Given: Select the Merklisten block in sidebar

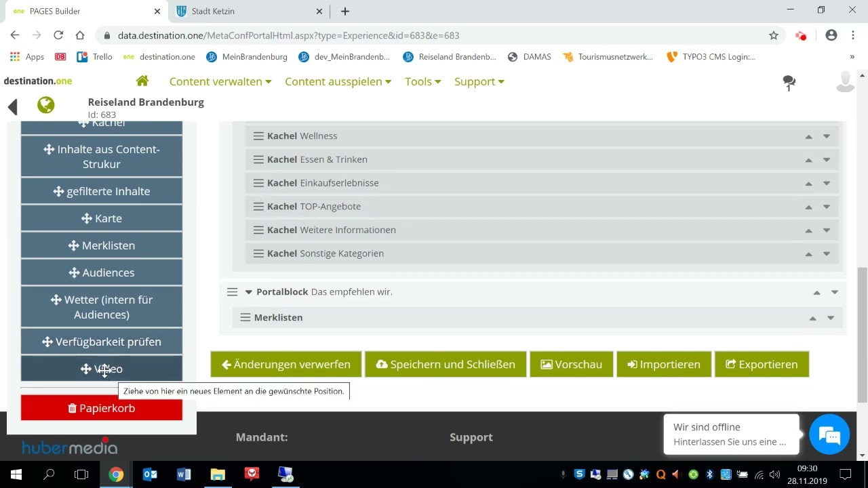Looking at the screenshot, I should click(102, 245).
